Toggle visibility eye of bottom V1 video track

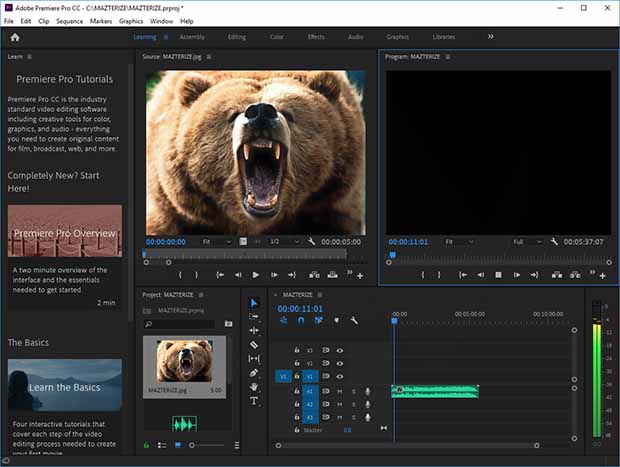(340, 376)
